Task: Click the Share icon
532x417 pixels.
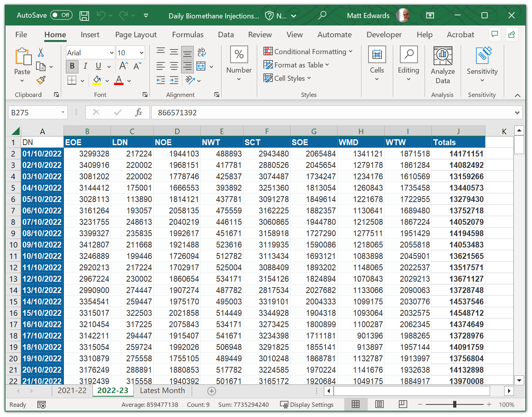Action: coord(512,35)
